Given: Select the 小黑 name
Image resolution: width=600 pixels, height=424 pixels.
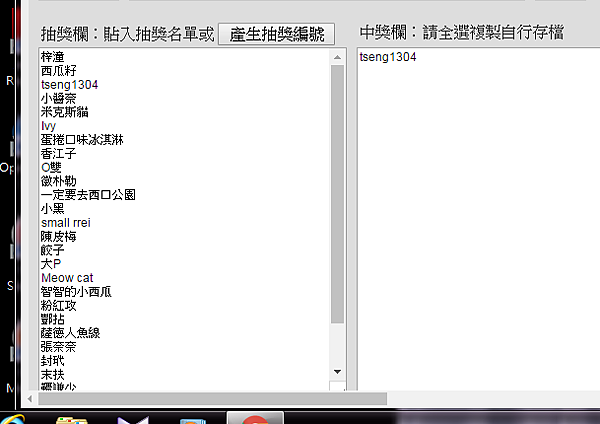Looking at the screenshot, I should [52, 209].
